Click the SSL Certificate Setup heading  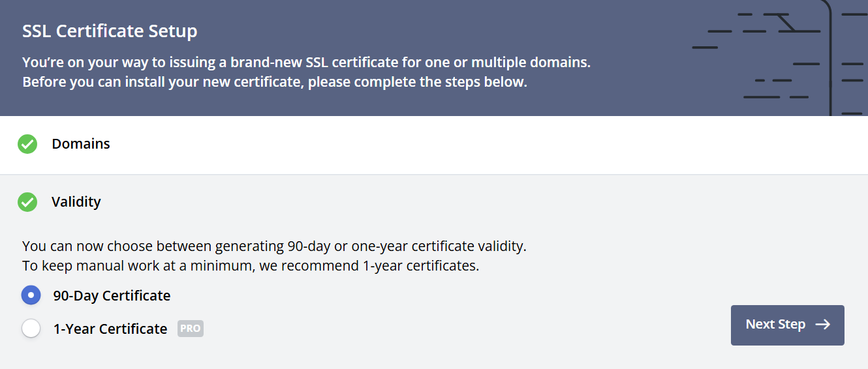(110, 31)
